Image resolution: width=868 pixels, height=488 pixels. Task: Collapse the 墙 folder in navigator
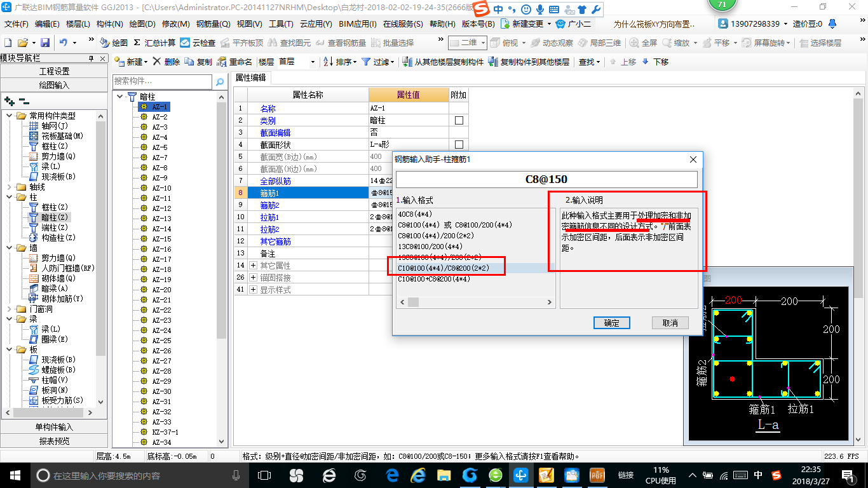click(10, 248)
